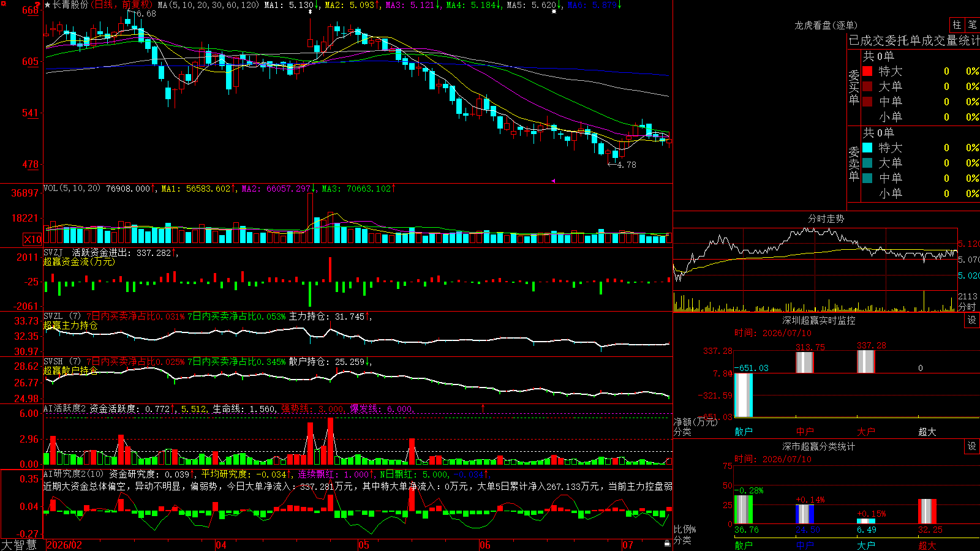Click the 委卖单 大单 teal swatch
The height and width of the screenshot is (551, 980).
pyautogui.click(x=867, y=163)
